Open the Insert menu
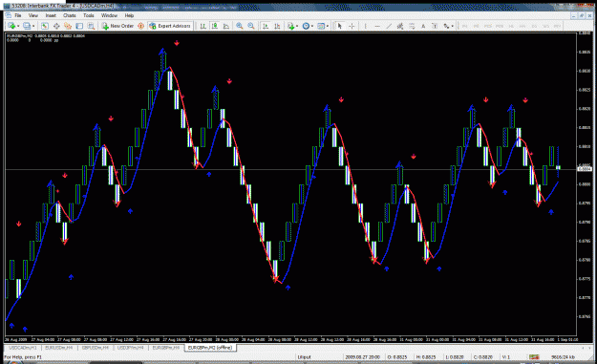 coord(51,15)
